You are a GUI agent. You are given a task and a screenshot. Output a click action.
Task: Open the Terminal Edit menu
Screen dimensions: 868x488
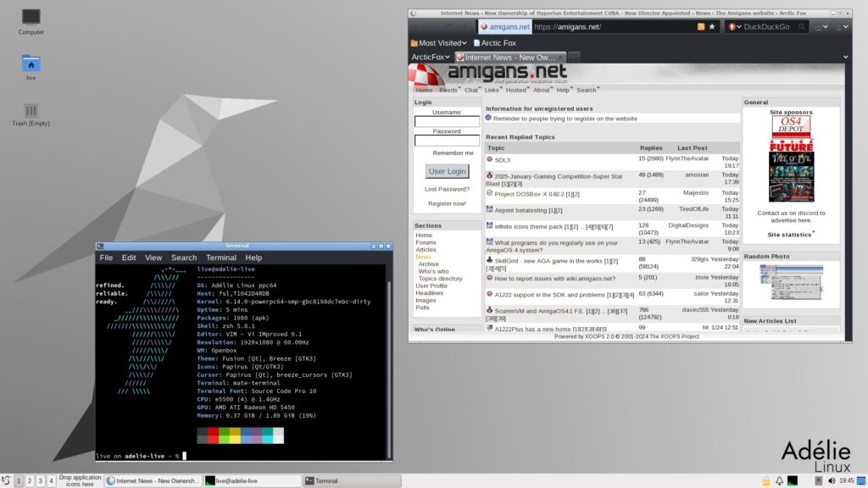click(129, 258)
